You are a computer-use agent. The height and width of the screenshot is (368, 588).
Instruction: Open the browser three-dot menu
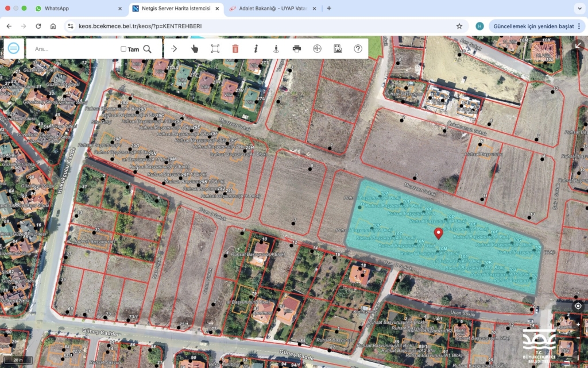coord(579,26)
